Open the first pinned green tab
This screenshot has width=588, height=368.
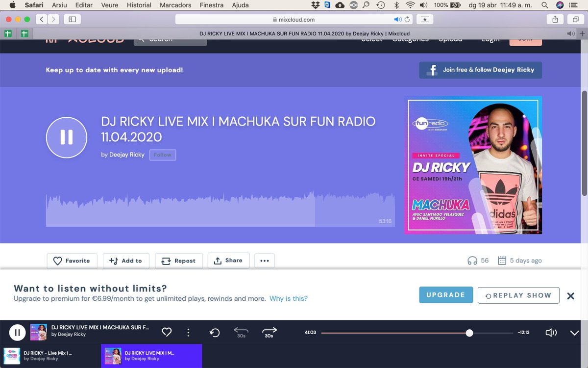(8, 34)
